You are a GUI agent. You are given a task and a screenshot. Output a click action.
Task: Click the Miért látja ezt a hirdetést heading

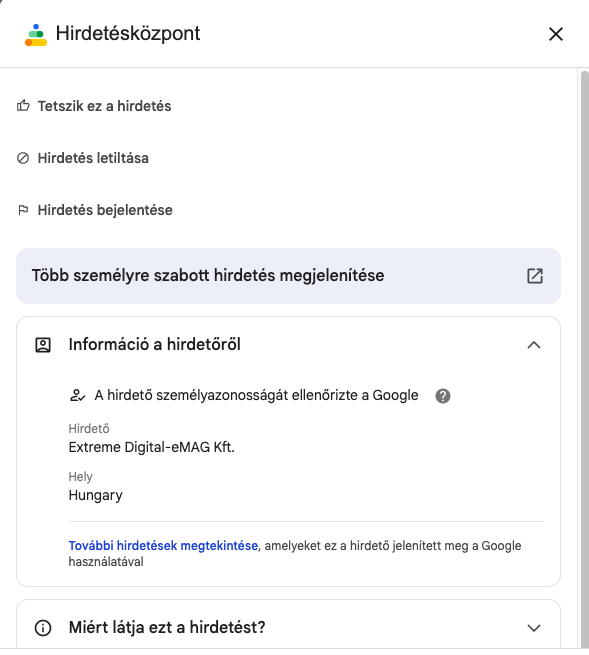coord(167,627)
